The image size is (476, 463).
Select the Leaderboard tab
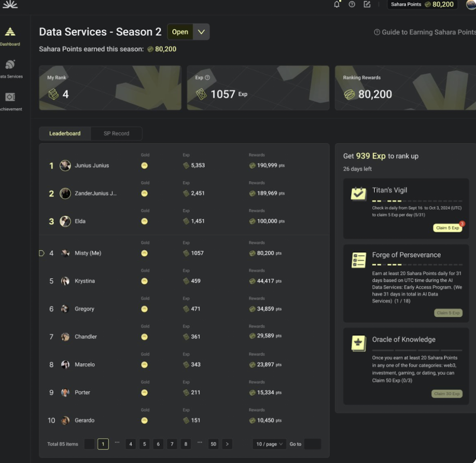(x=65, y=133)
